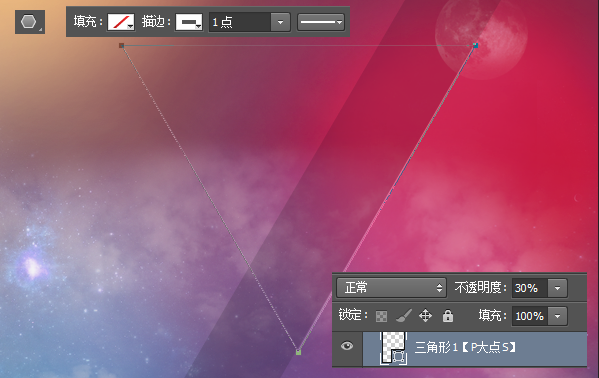This screenshot has width=599, height=378.
Task: Click the stroke width field showing 1点
Action: click(240, 22)
